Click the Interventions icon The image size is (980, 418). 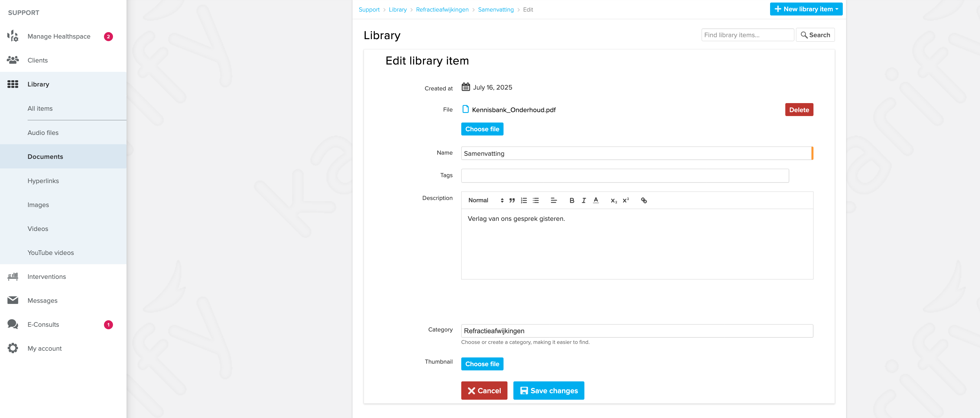13,277
